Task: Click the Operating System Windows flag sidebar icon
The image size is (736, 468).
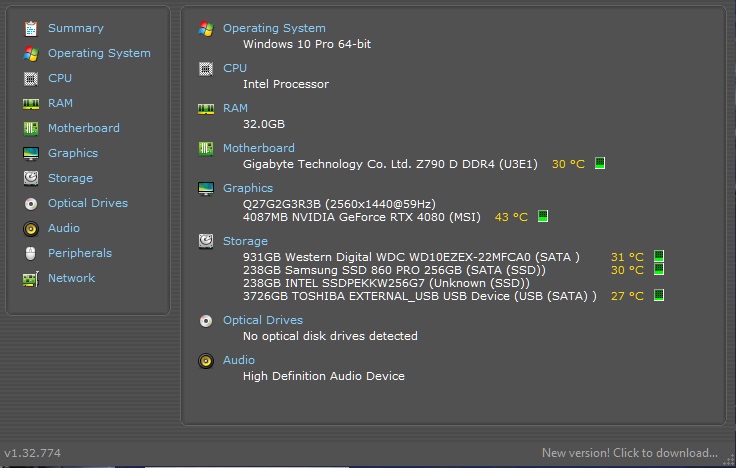Action: click(x=31, y=54)
